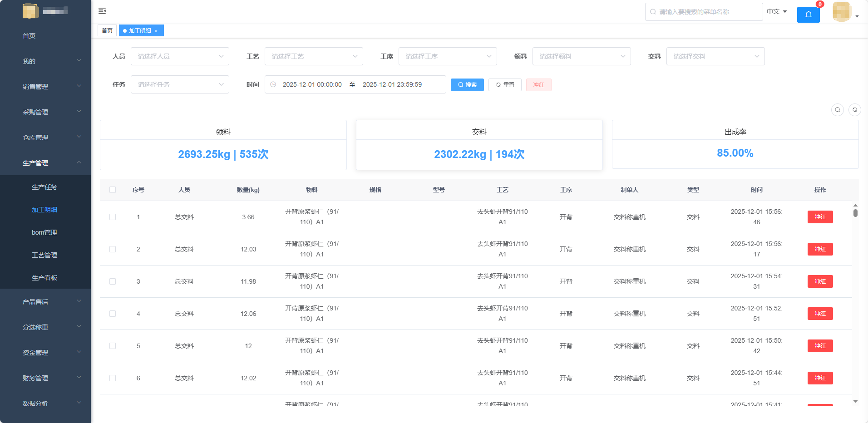The width and height of the screenshot is (868, 423).
Task: Close the 加工明细 tab with its x icon
Action: tap(156, 31)
